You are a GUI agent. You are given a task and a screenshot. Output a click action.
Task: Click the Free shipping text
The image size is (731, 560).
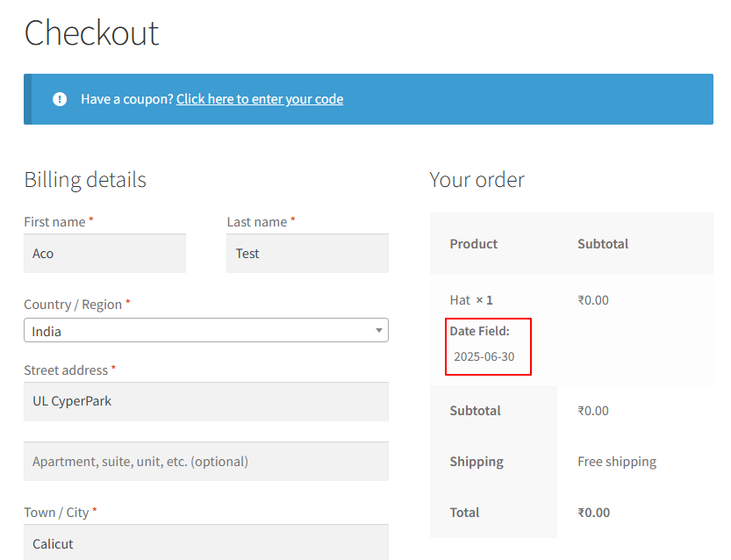[x=617, y=462]
